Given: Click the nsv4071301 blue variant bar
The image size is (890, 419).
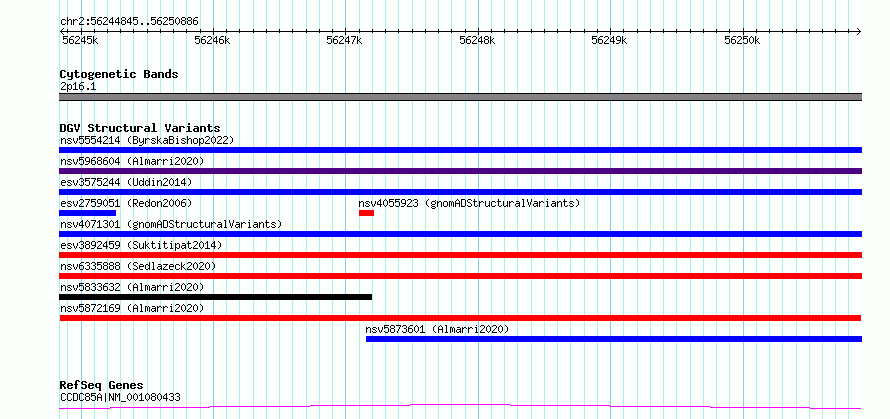Looking at the screenshot, I should [460, 234].
